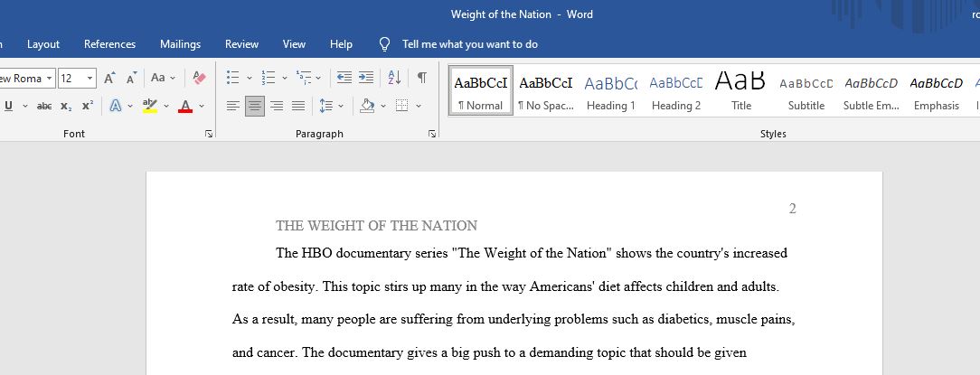980x375 pixels.
Task: Toggle Center alignment
Action: pos(254,107)
